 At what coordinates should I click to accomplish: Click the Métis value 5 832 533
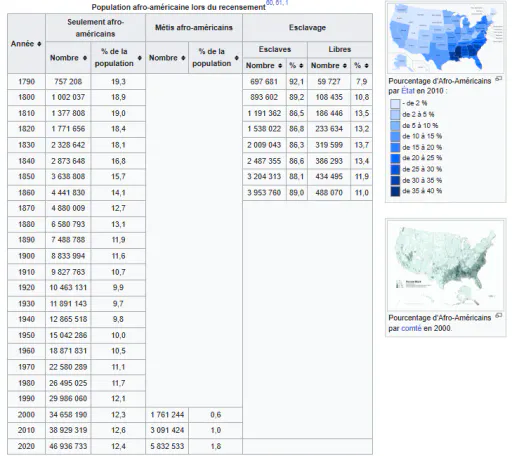167,446
